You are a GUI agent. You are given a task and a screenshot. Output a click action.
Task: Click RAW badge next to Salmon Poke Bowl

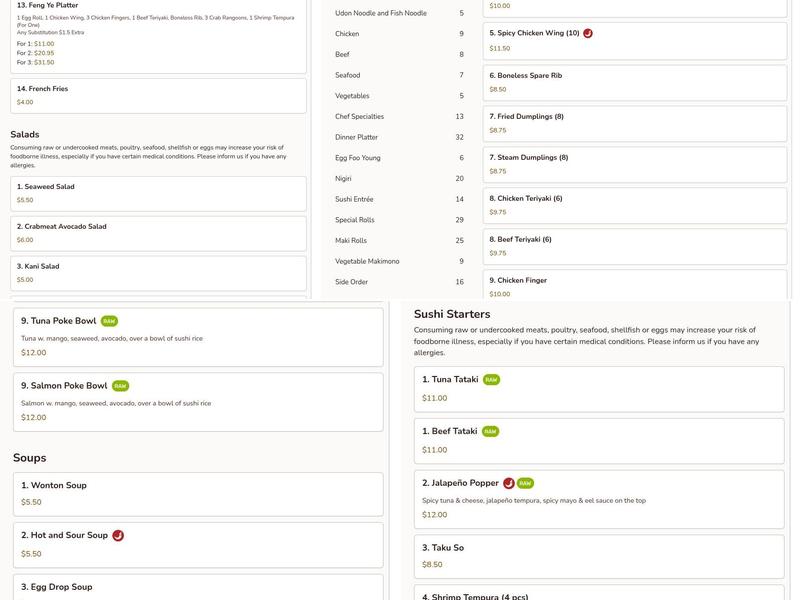(x=121, y=386)
